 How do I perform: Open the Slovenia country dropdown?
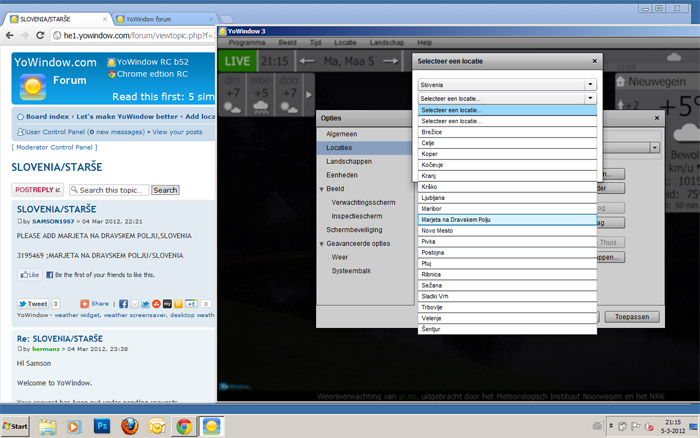click(x=590, y=84)
